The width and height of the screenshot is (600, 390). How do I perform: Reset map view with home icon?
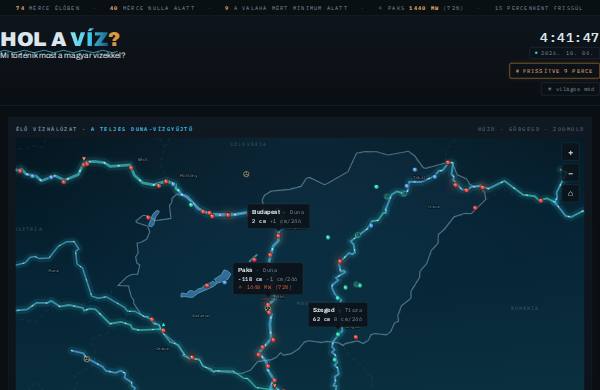(x=570, y=194)
